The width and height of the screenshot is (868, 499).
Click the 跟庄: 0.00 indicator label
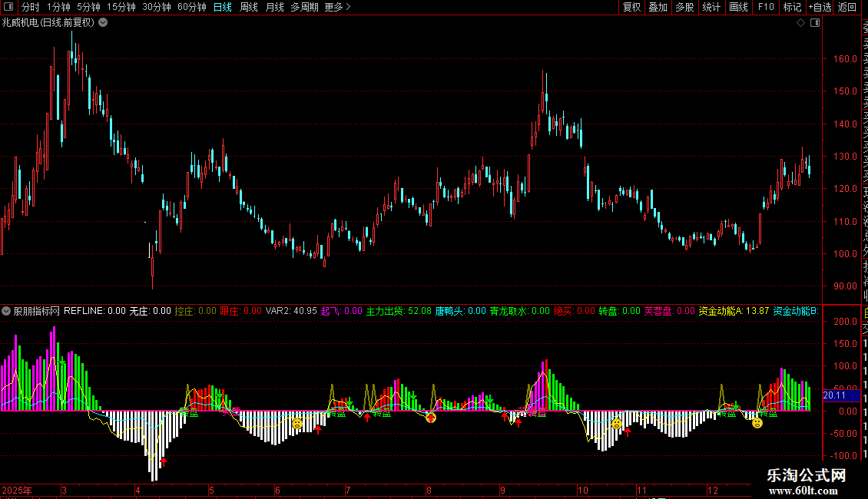(x=240, y=311)
